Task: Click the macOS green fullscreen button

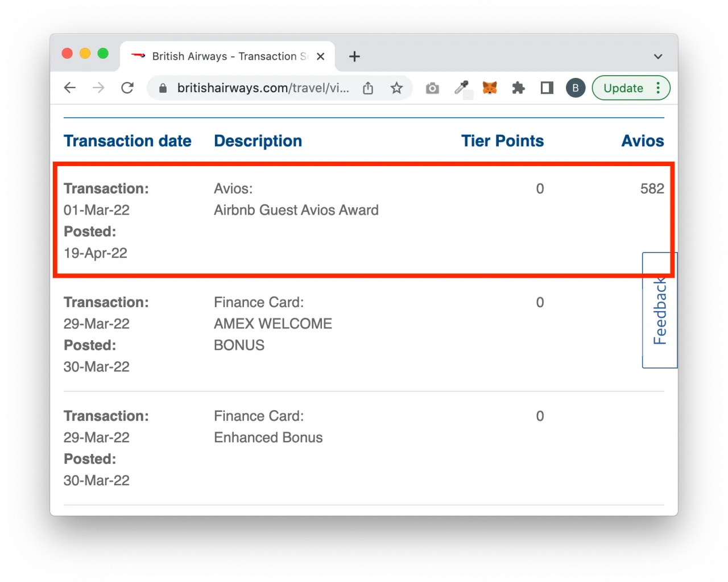Action: pos(103,53)
